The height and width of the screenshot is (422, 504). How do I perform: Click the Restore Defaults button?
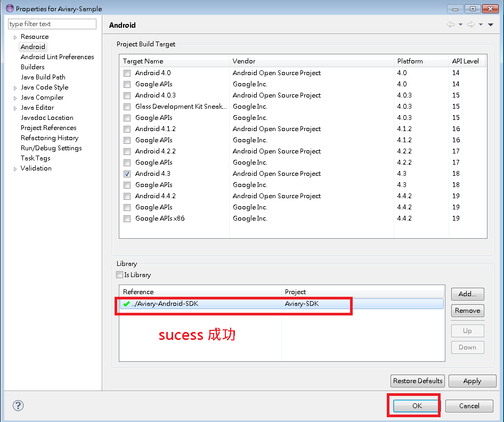pyautogui.click(x=418, y=381)
